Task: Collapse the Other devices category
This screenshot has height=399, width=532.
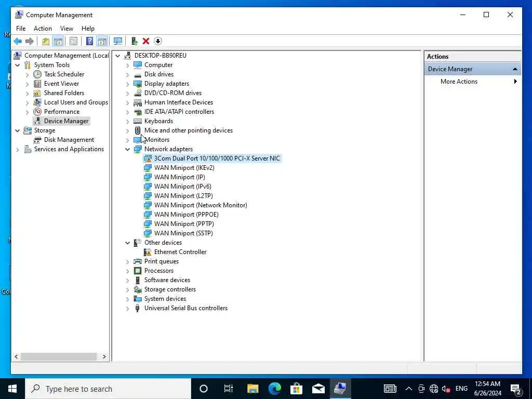Action: pyautogui.click(x=128, y=243)
